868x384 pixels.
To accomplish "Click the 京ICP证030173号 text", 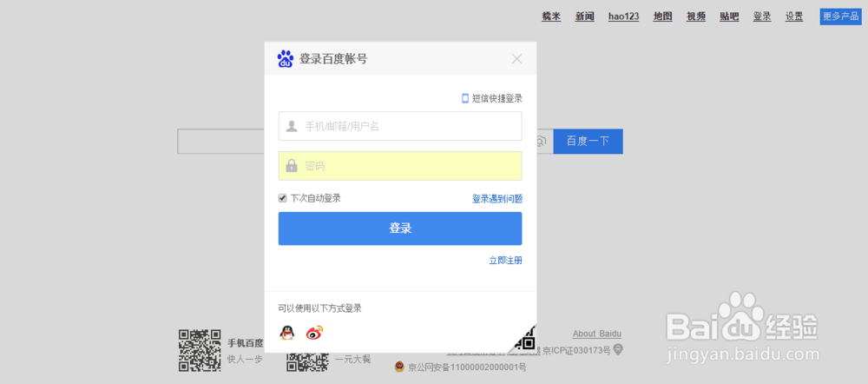I will click(576, 350).
